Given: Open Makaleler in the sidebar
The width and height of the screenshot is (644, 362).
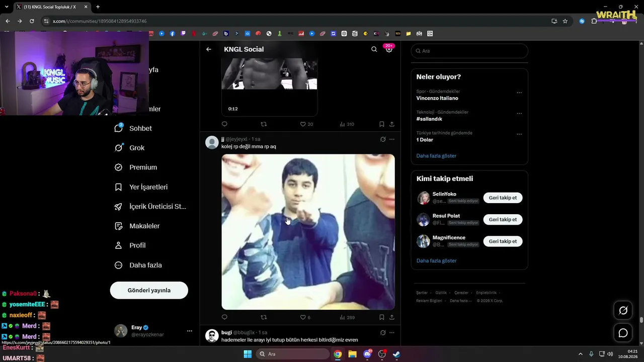Looking at the screenshot, I should click(x=137, y=226).
